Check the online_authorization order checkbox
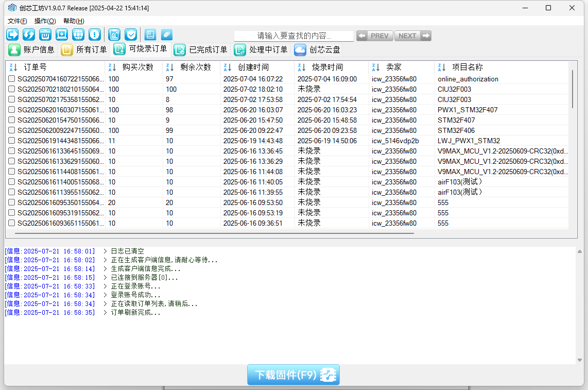This screenshot has height=390, width=588. tap(12, 79)
